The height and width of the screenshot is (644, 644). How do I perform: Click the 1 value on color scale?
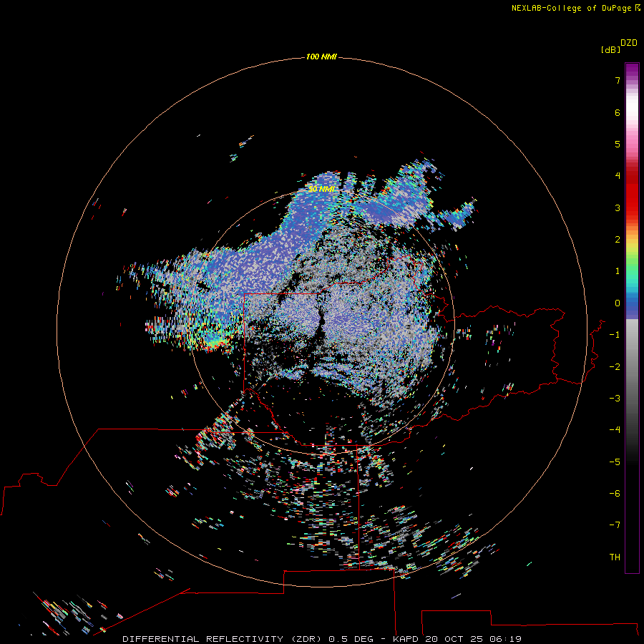618,271
